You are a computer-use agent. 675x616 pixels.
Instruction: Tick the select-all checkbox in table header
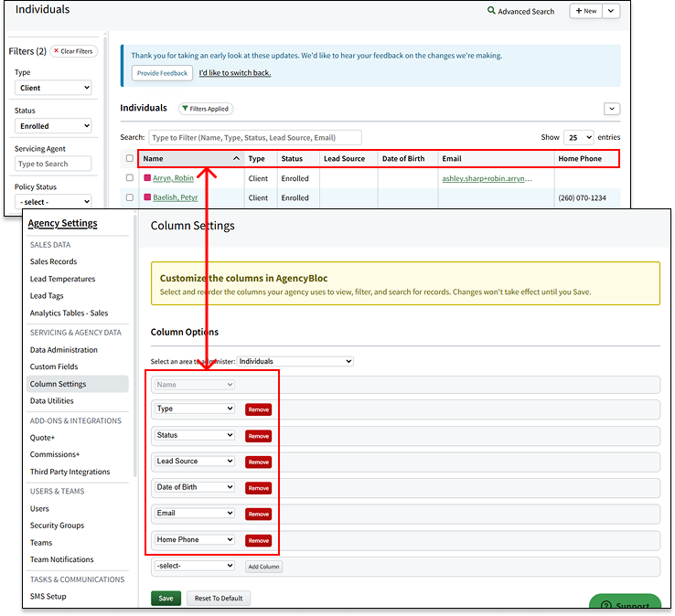click(x=130, y=158)
